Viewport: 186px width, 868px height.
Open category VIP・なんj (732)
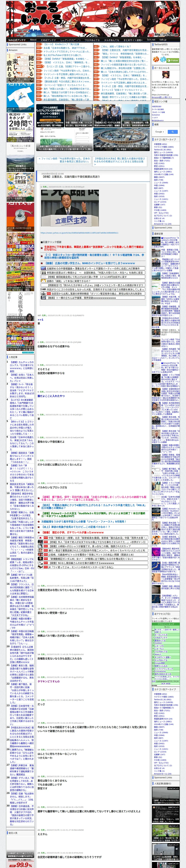pos(161,213)
